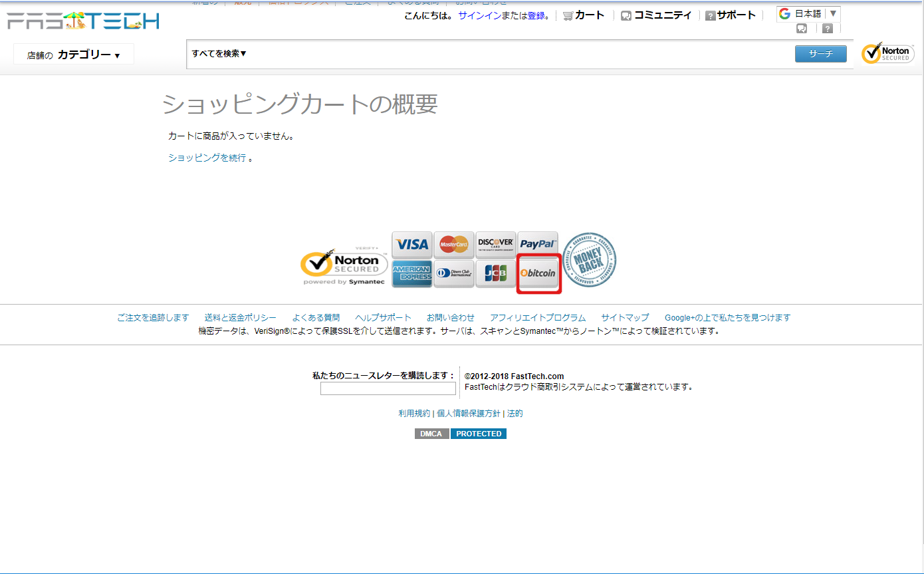Image resolution: width=924 pixels, height=574 pixels.
Task: Click the FastTech logo
Action: pyautogui.click(x=83, y=21)
